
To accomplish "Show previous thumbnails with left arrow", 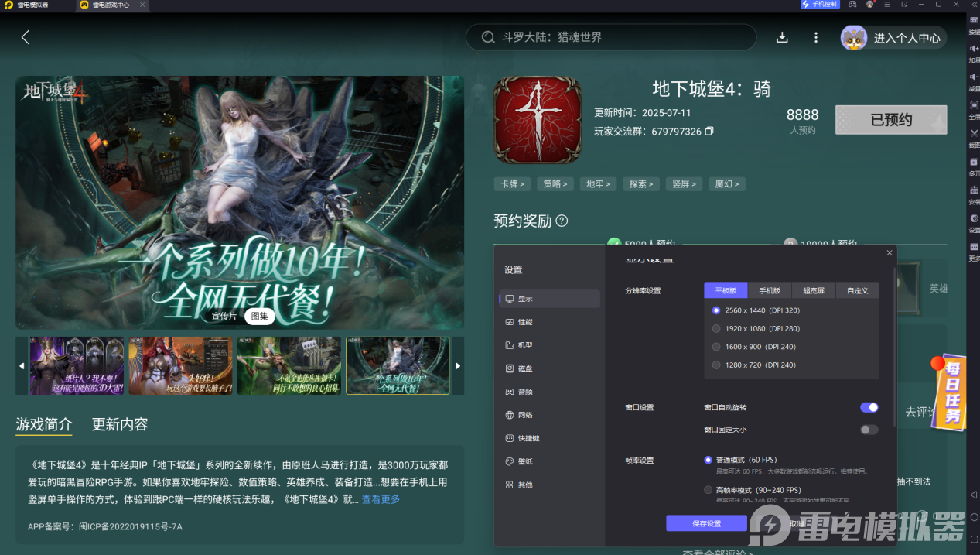I will coord(22,366).
